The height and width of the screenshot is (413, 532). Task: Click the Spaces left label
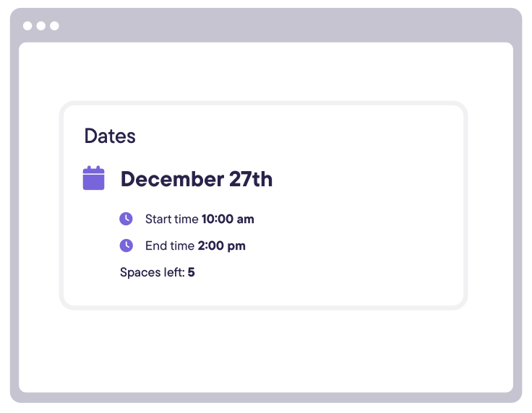click(x=153, y=272)
